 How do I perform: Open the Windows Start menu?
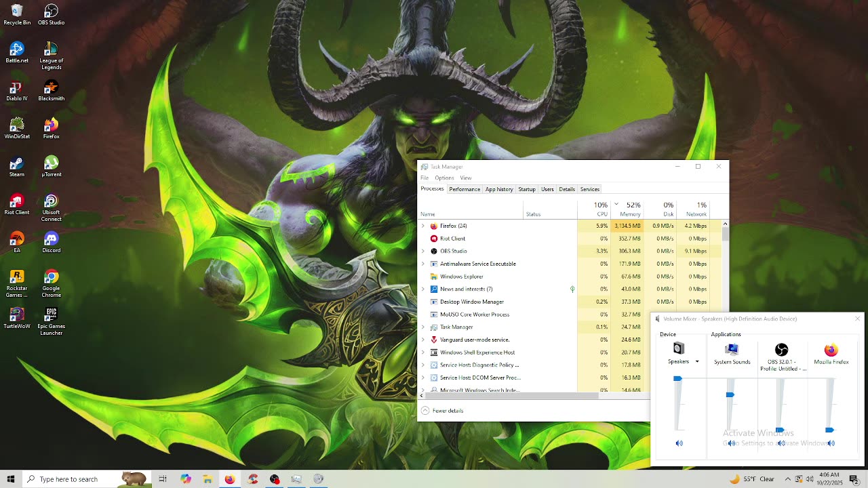[x=11, y=479]
